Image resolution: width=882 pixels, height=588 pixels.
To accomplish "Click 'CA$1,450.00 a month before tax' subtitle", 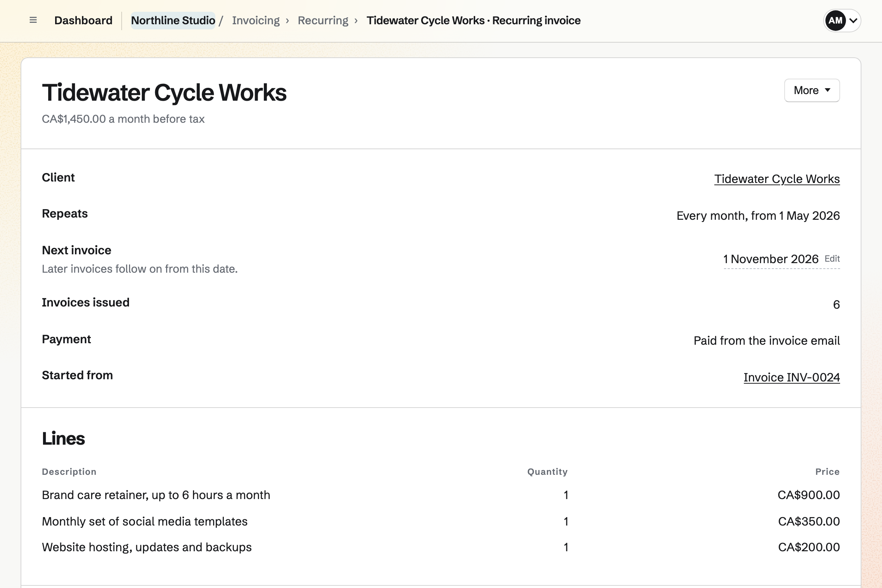I will pos(123,119).
